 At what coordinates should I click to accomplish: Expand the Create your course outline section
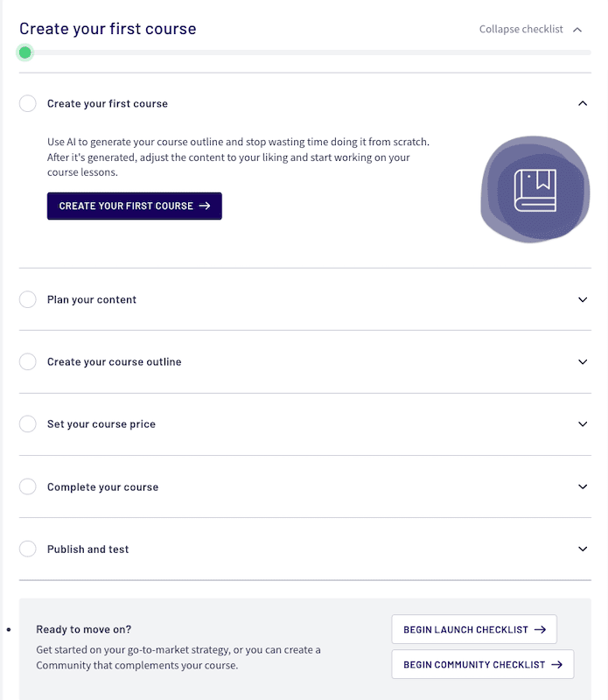[583, 361]
